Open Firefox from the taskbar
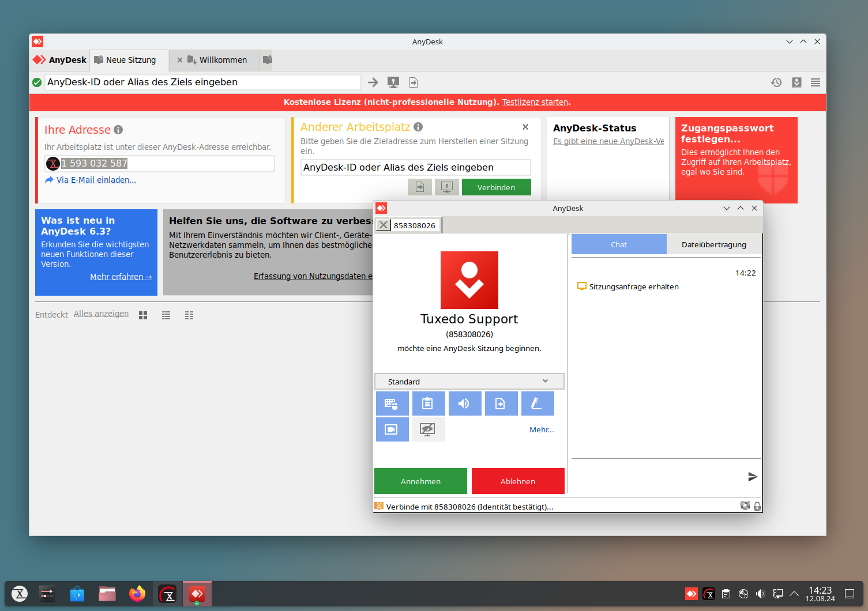 [137, 594]
